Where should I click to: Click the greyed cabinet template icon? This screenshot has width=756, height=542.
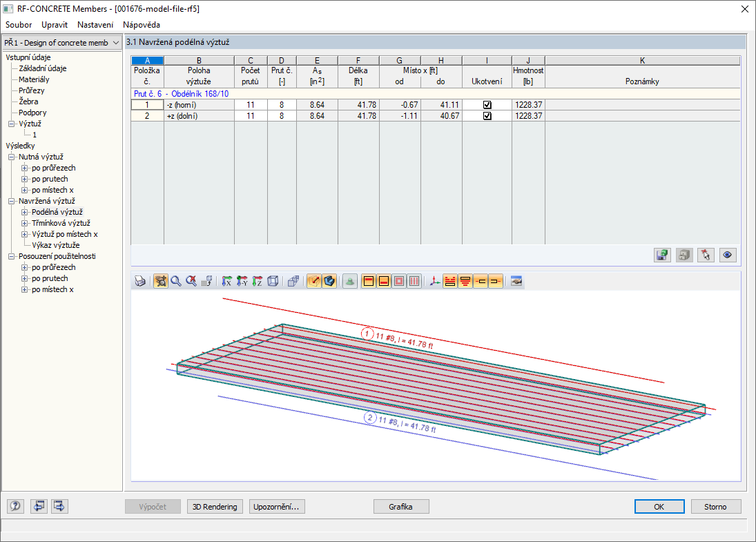(684, 255)
